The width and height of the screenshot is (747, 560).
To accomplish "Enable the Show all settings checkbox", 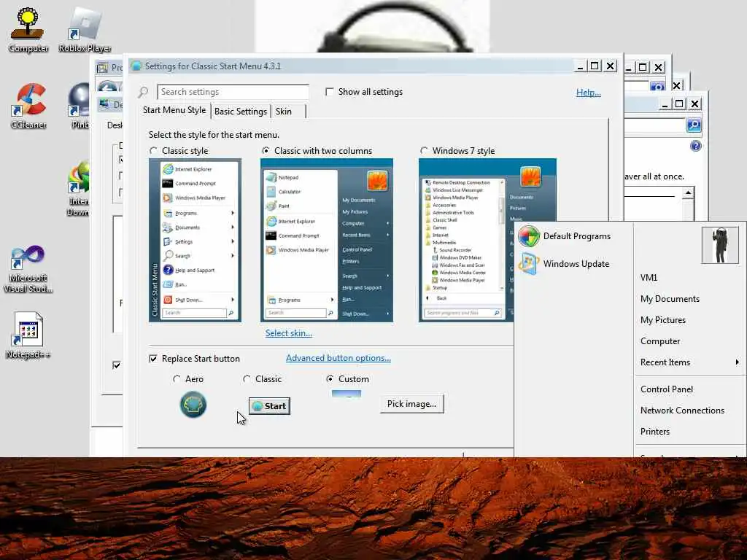I will coord(329,91).
